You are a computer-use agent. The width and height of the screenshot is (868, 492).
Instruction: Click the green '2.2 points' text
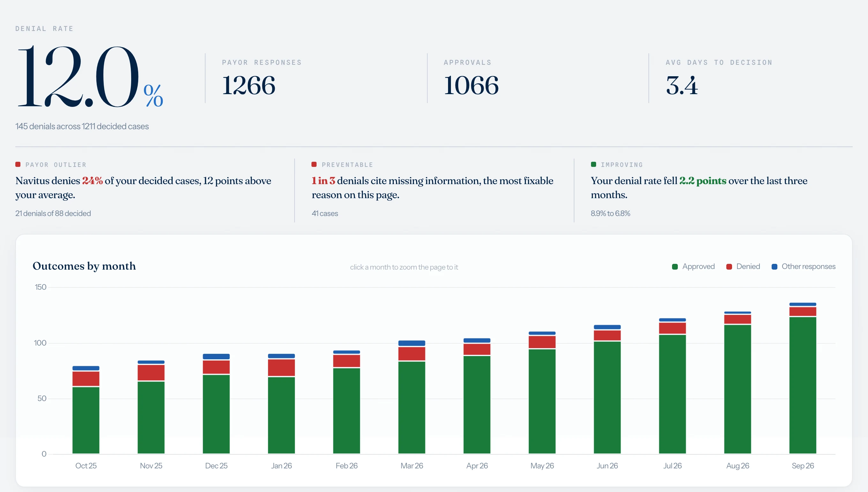tap(703, 181)
